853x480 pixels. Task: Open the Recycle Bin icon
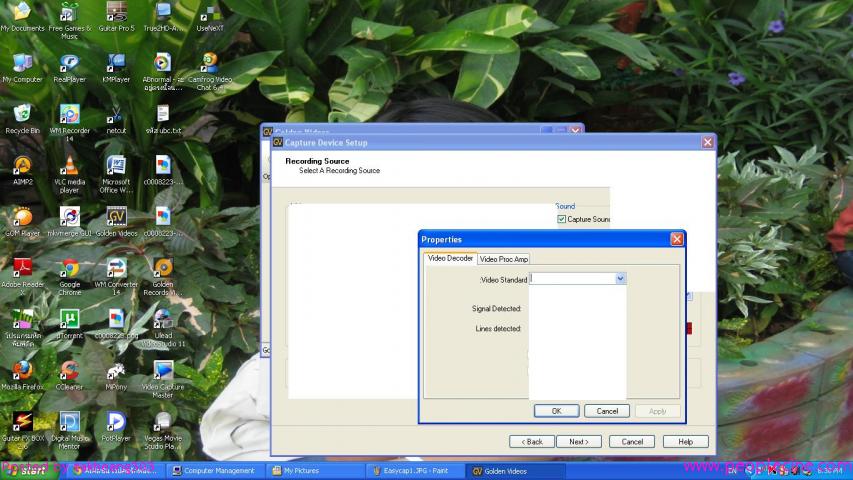tap(22, 119)
